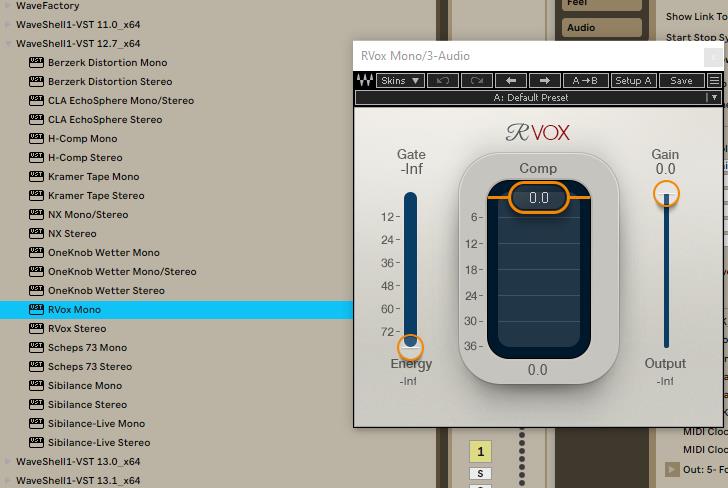728x488 pixels.
Task: Click the VST icon beside Scheps 73 Mono
Action: pyautogui.click(x=36, y=348)
